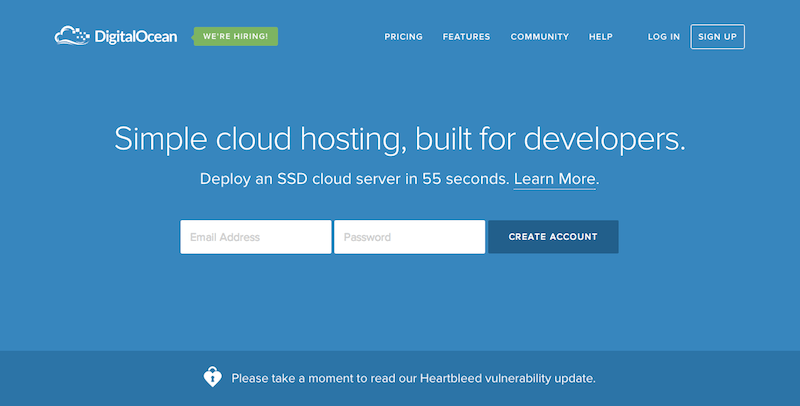
Task: Click the heart-shaped lock icon
Action: [x=212, y=377]
